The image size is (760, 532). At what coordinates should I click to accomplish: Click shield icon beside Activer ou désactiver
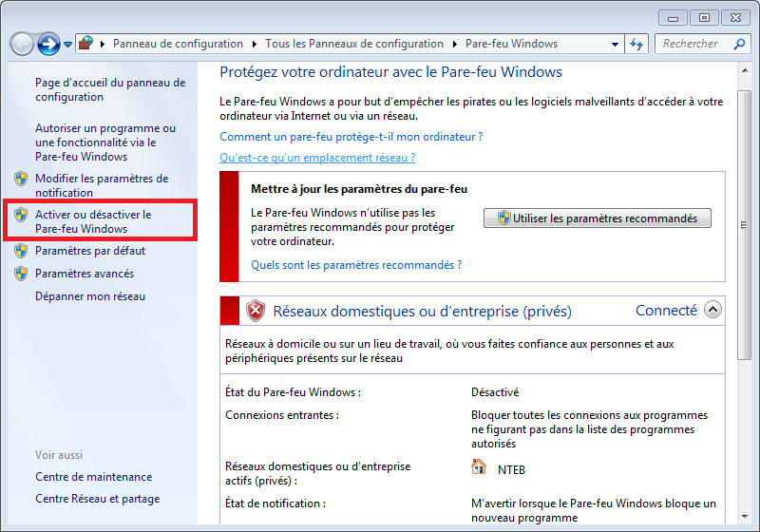(20, 215)
